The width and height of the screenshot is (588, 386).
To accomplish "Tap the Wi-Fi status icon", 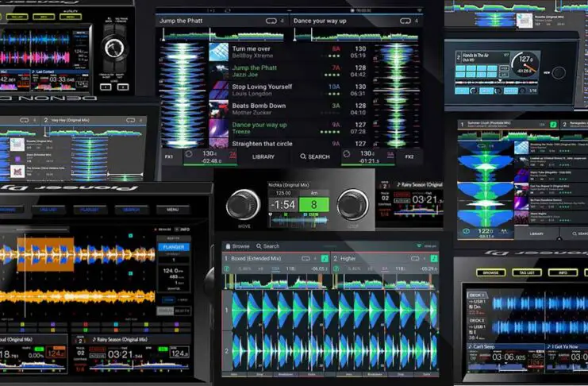I will point(419,246).
